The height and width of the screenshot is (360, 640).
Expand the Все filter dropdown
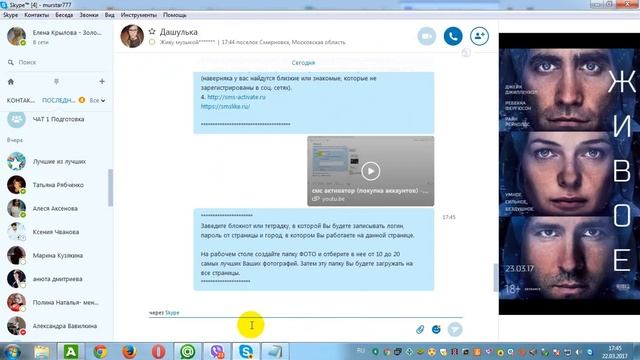click(97, 100)
